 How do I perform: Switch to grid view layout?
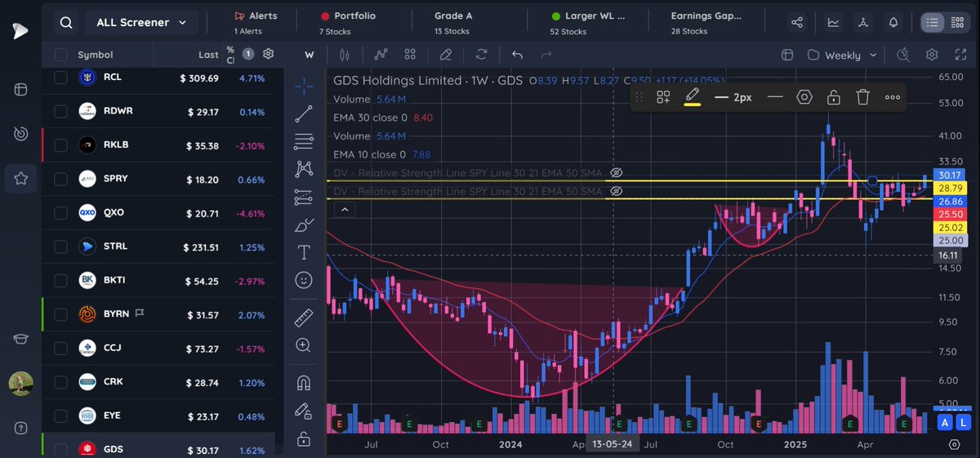tap(957, 23)
